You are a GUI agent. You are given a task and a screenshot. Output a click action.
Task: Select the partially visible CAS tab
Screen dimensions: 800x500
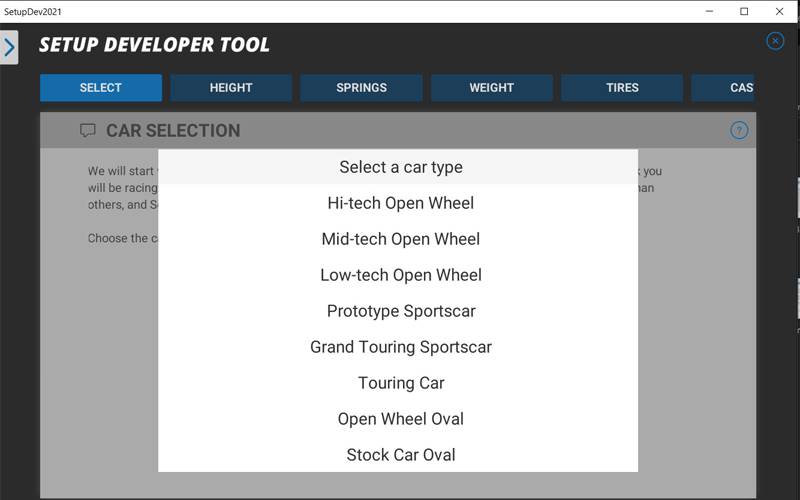coord(728,88)
